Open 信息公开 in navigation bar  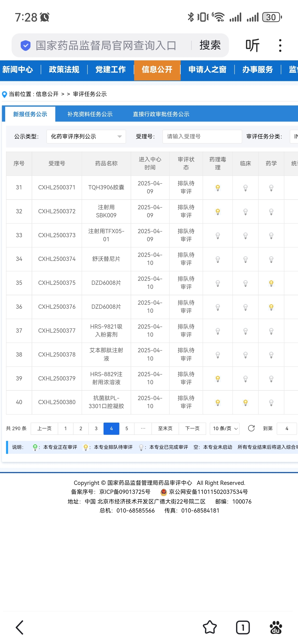pos(157,70)
